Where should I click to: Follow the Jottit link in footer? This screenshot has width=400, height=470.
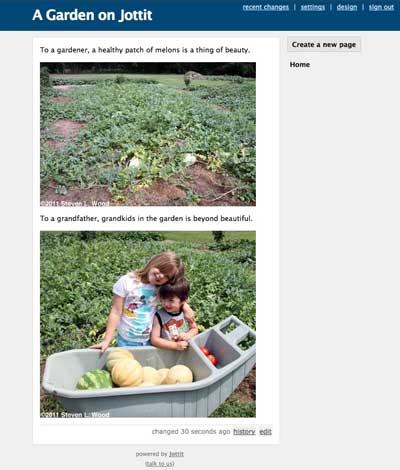(176, 454)
